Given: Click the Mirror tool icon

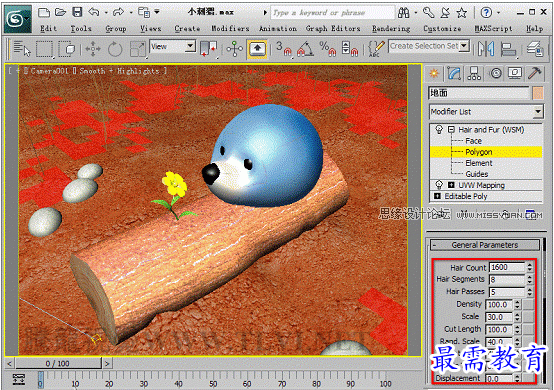Looking at the screenshot, I should coord(486,49).
